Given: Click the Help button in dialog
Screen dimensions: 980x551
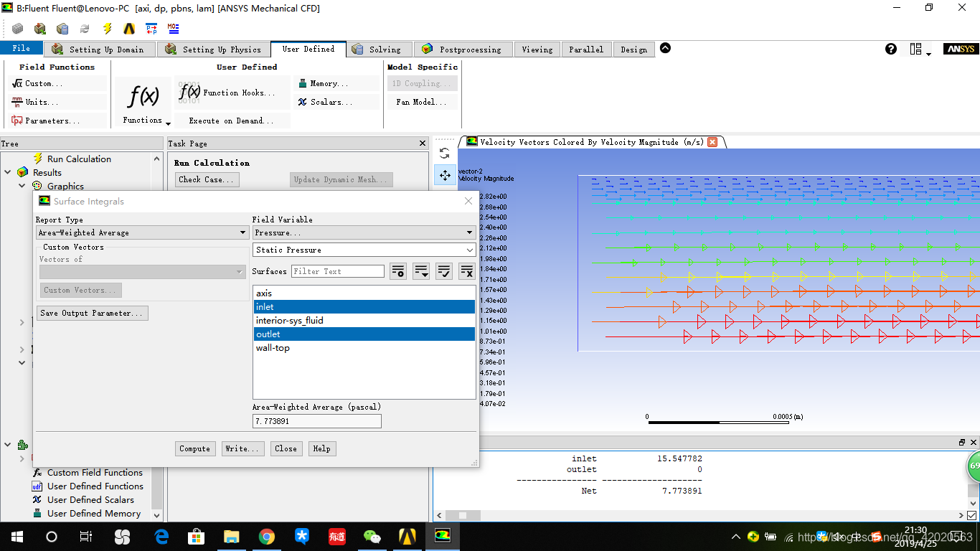Looking at the screenshot, I should pos(321,448).
